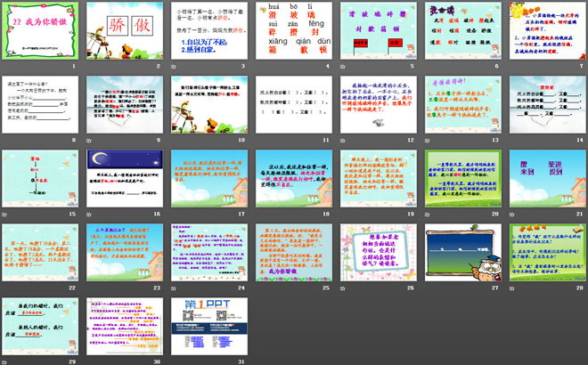Select slide 3 thumbnail

click(209, 30)
